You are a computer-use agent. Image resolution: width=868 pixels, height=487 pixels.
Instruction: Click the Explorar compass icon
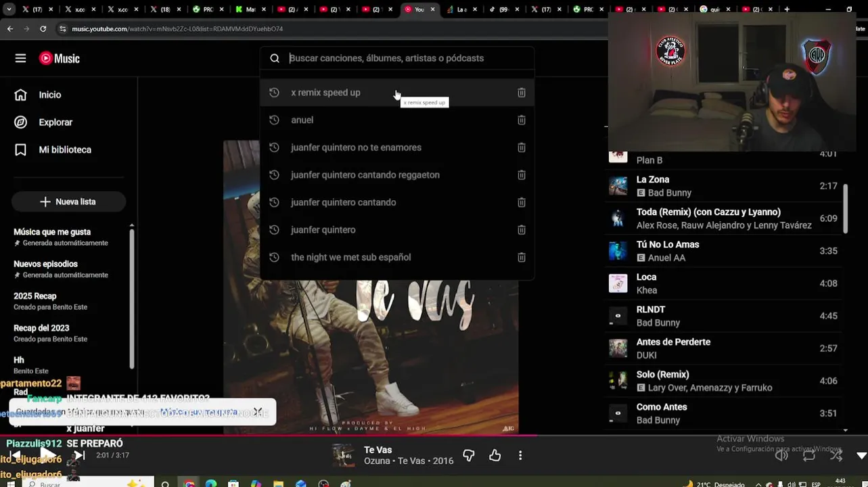tap(21, 122)
